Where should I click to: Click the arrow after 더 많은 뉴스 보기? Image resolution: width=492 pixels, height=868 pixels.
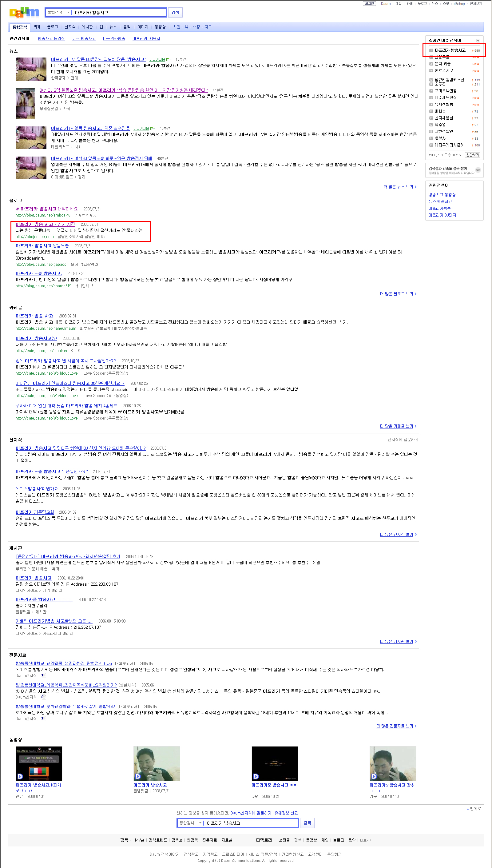click(x=416, y=187)
